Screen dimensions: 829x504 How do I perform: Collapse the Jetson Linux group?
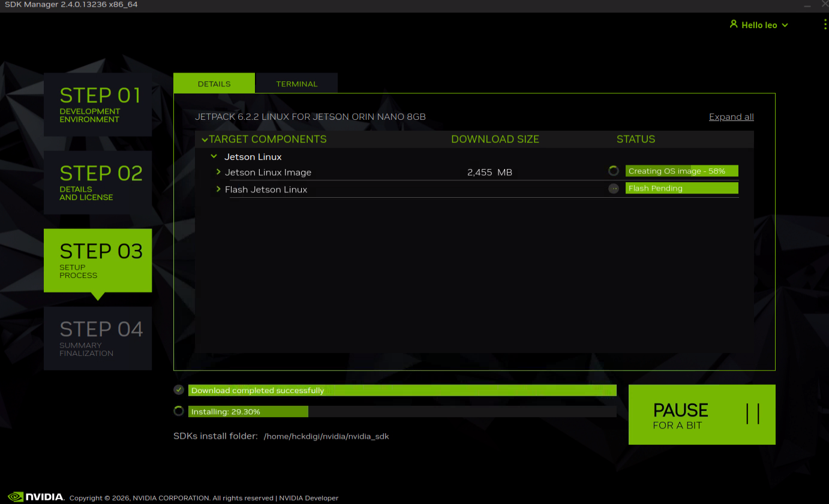click(x=214, y=156)
